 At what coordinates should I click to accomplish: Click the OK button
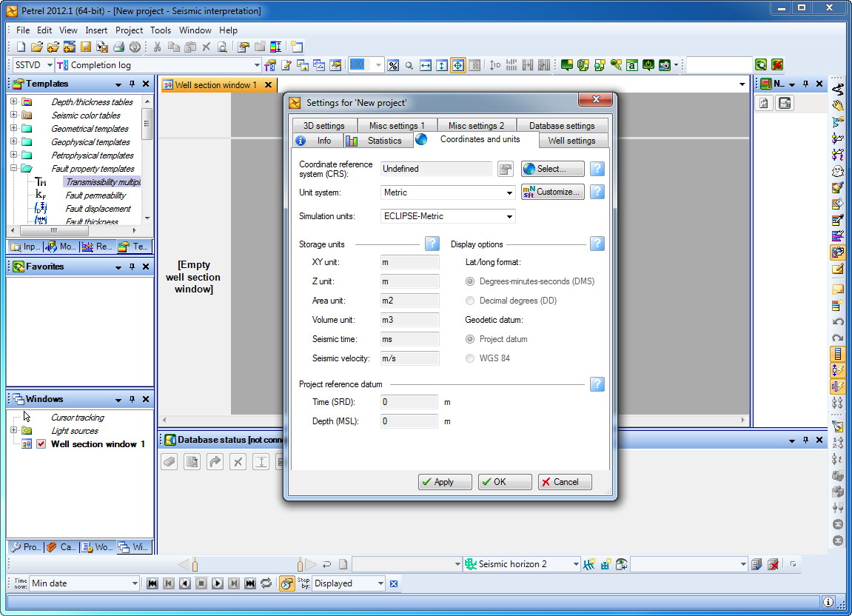505,482
